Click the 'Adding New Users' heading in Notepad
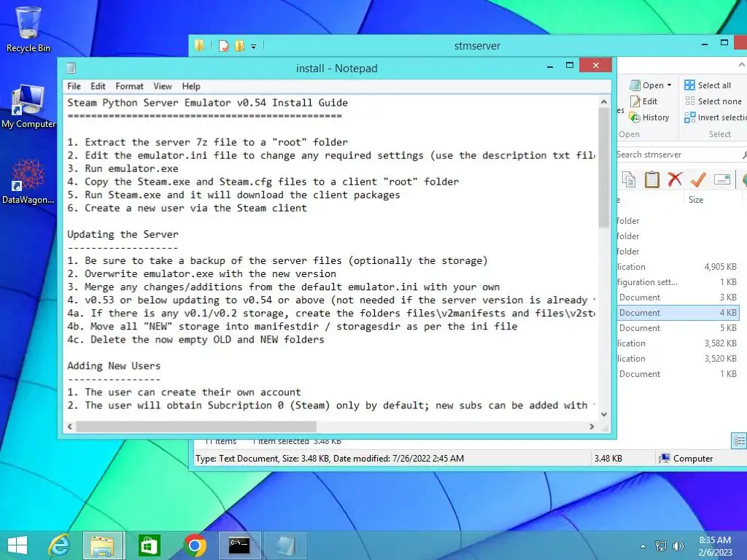Viewport: 747px width, 560px height. (114, 366)
